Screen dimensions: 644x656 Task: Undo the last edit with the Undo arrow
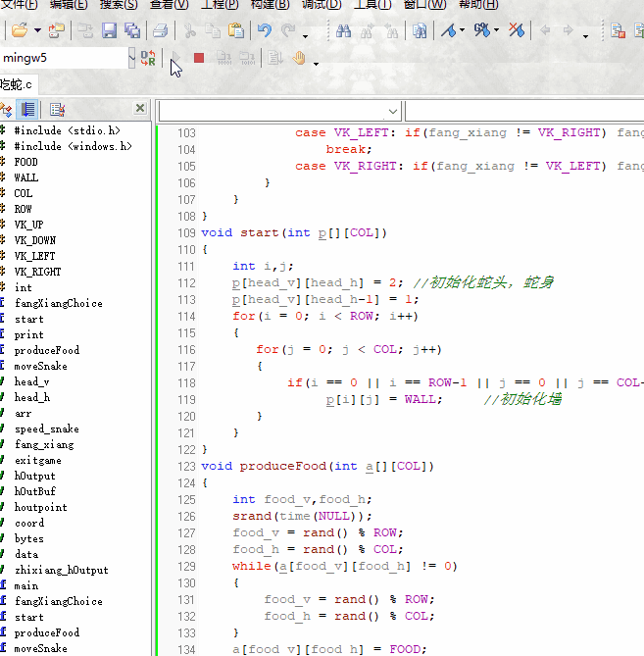point(265,30)
